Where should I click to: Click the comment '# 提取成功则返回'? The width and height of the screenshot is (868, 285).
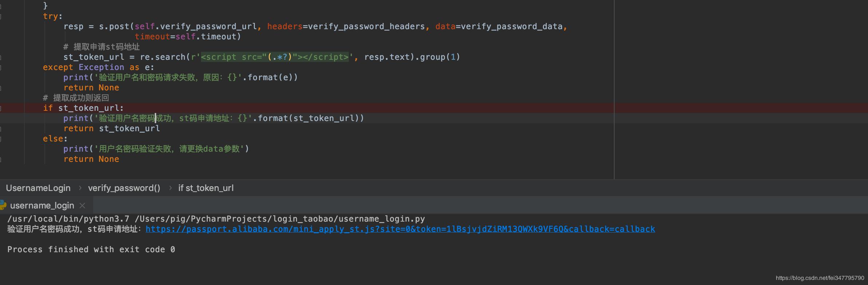point(76,98)
